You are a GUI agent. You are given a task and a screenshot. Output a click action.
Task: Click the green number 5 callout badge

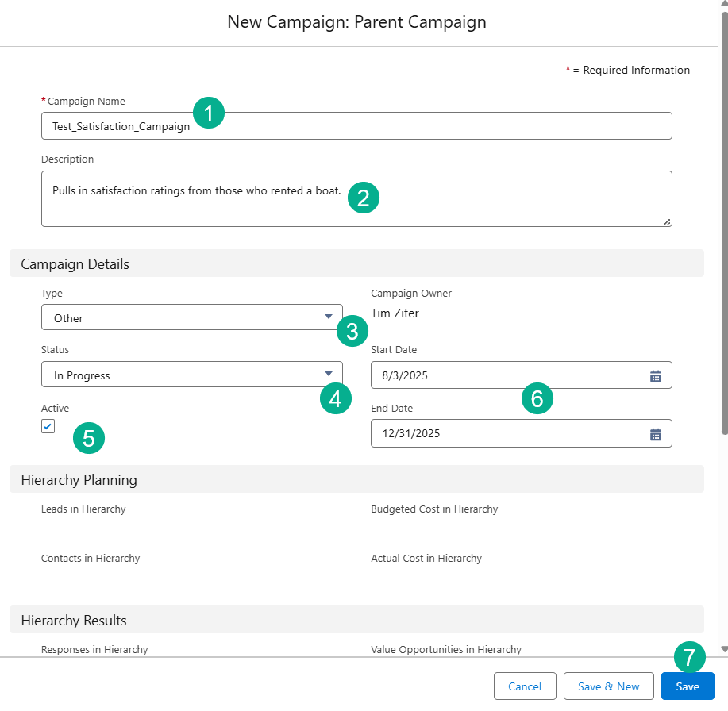click(x=89, y=438)
